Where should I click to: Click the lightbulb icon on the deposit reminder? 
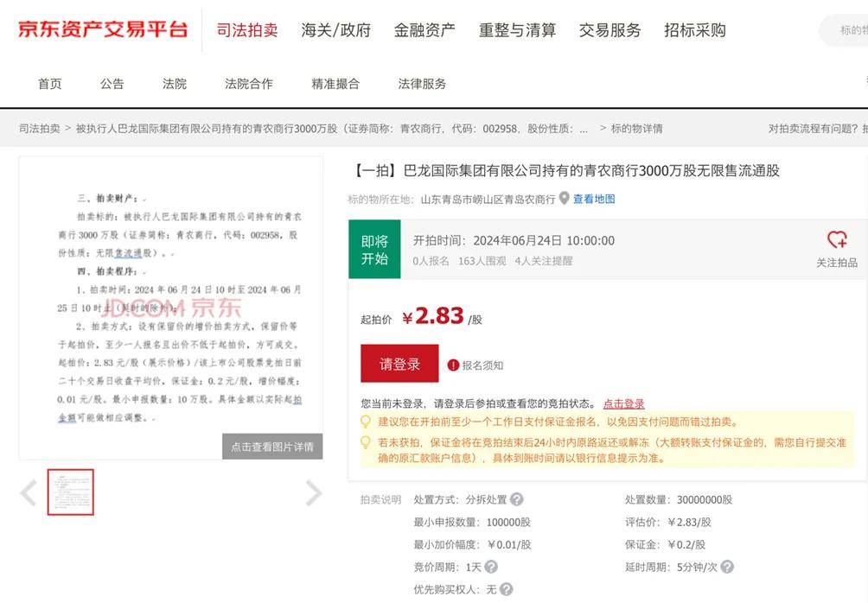point(363,422)
